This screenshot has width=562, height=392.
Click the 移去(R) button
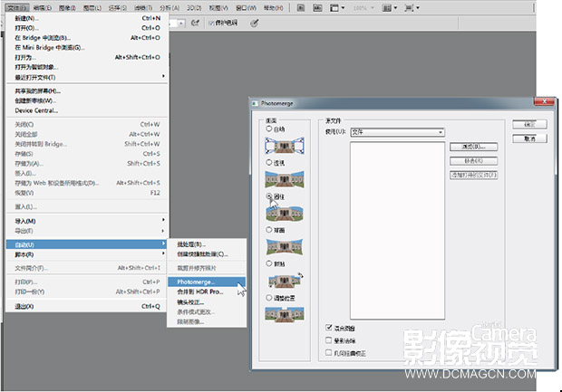(473, 161)
